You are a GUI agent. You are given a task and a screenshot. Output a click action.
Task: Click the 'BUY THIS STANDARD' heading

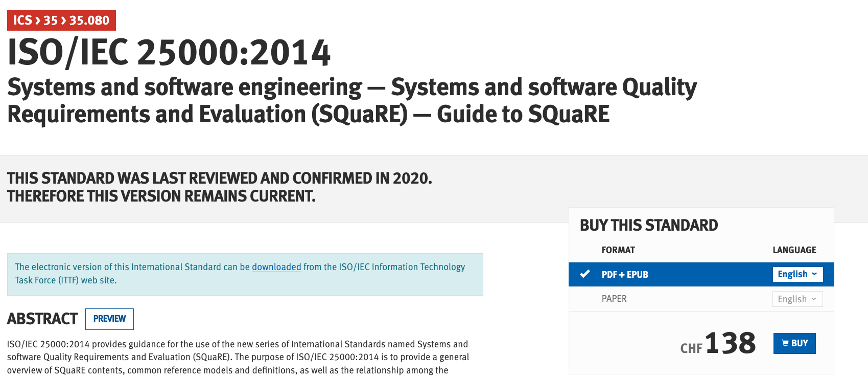(649, 225)
